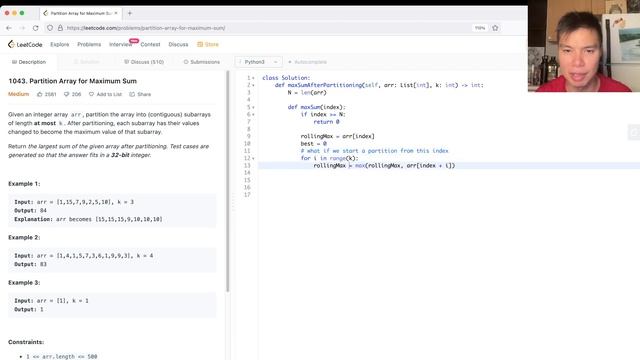Click Add to List
The image size is (640, 360).
[105, 94]
